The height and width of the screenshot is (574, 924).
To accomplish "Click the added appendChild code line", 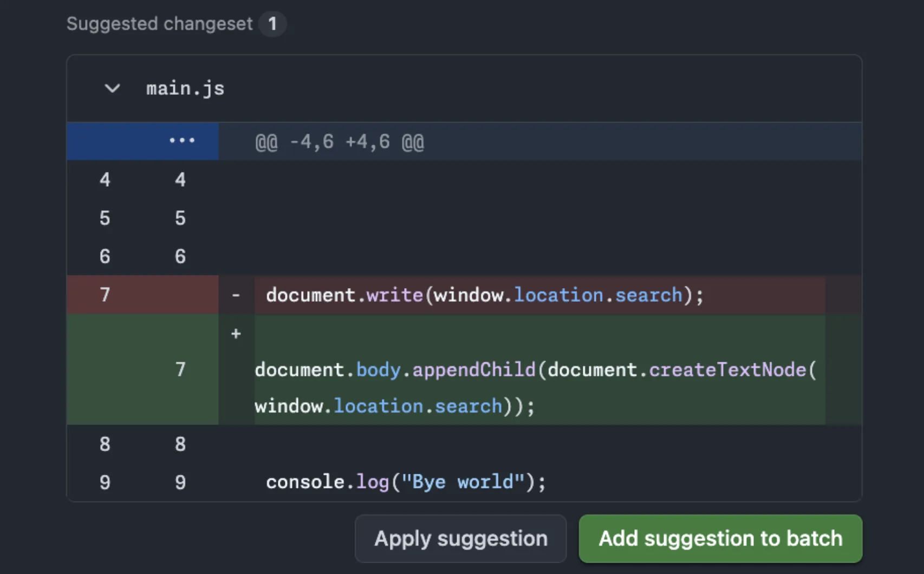I will click(536, 369).
